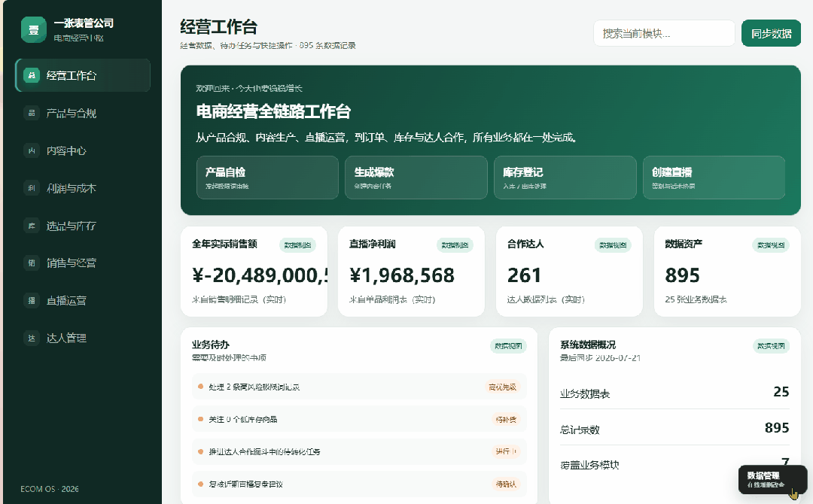This screenshot has height=504, width=813.
Task: Focus the 搜索当前模块 search field
Action: tap(664, 34)
